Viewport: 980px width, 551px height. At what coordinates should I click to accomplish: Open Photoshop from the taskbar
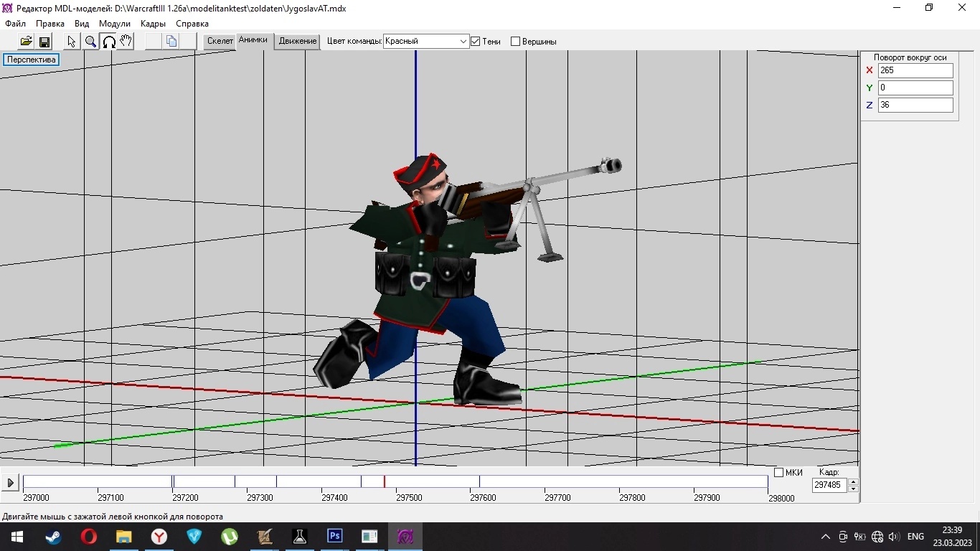coord(334,537)
